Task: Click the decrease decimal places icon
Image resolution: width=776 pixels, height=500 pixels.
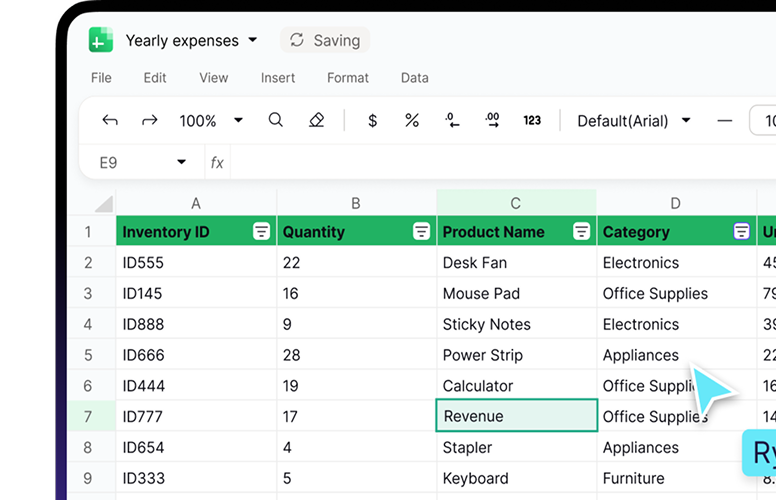Action: (x=452, y=121)
